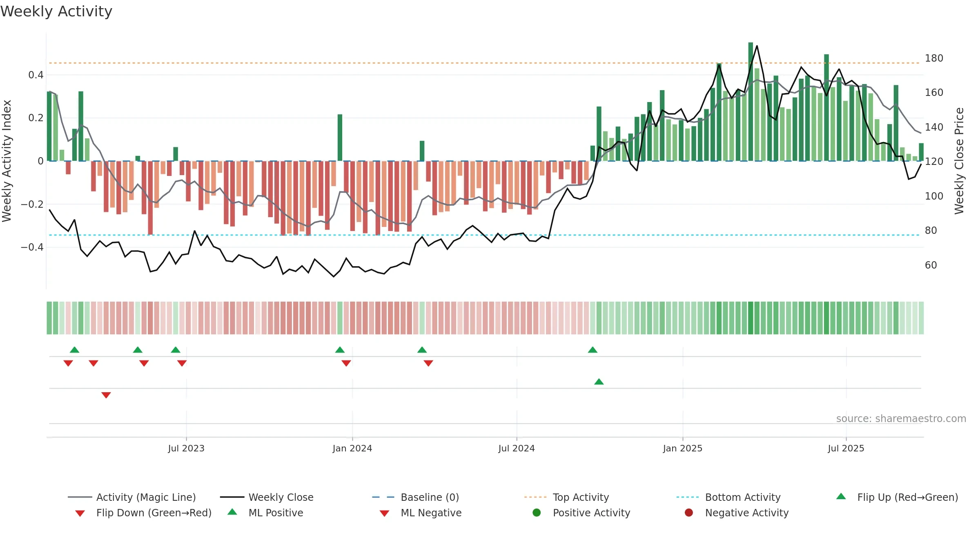Toggle ML Negative legend entry

coord(420,513)
